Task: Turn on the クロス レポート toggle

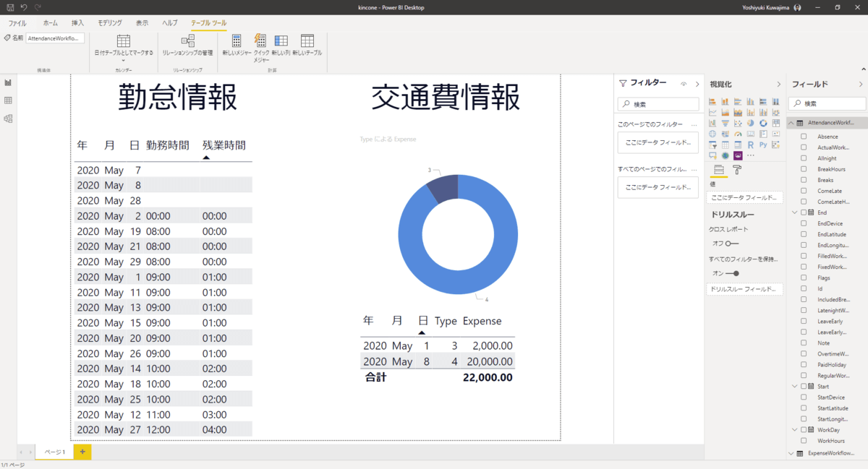Action: tap(732, 244)
